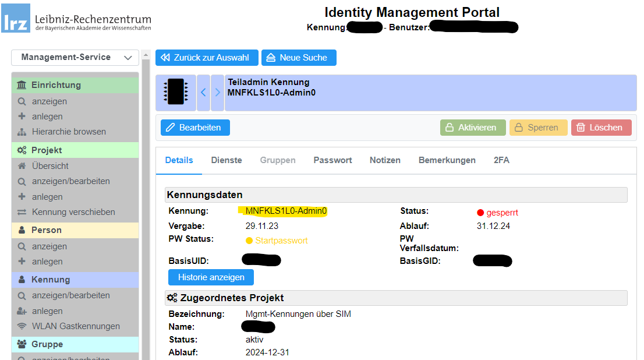Go to next record with right chevron
This screenshot has height=360, width=644.
[217, 92]
